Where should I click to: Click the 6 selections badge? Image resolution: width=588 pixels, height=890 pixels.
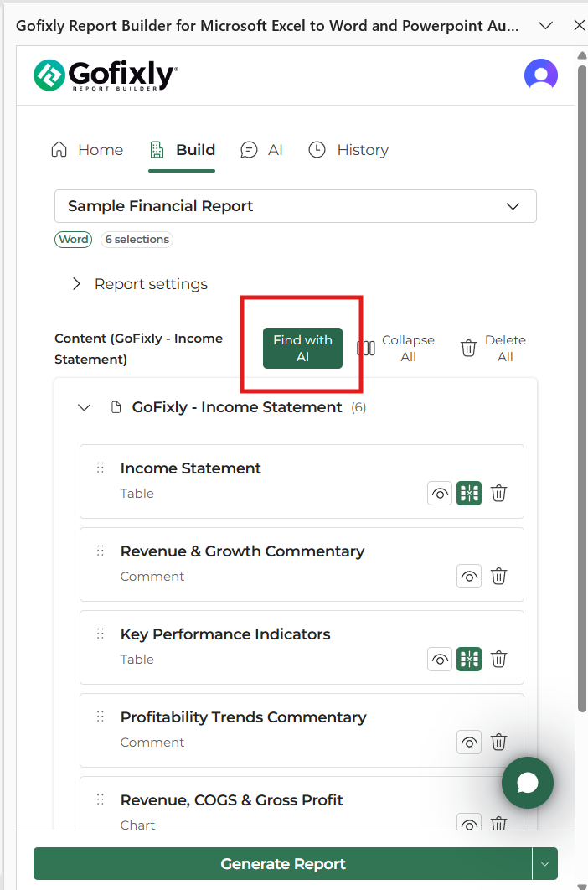(x=137, y=240)
